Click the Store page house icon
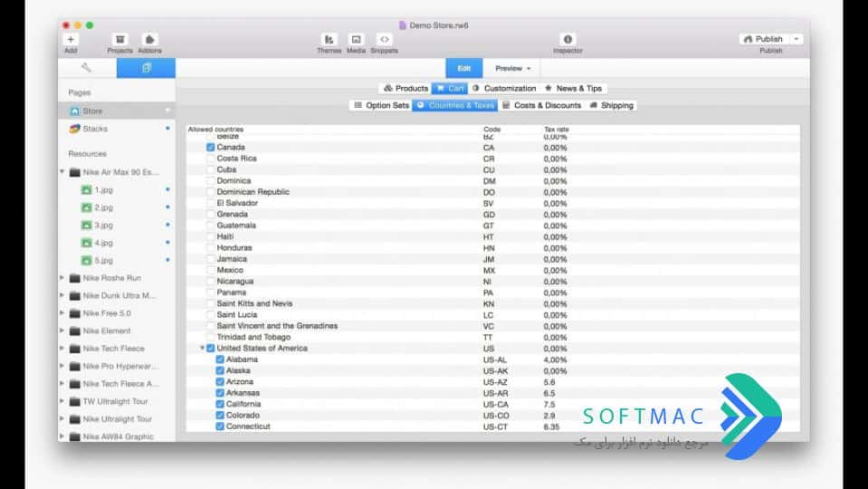868x489 pixels. tap(75, 110)
